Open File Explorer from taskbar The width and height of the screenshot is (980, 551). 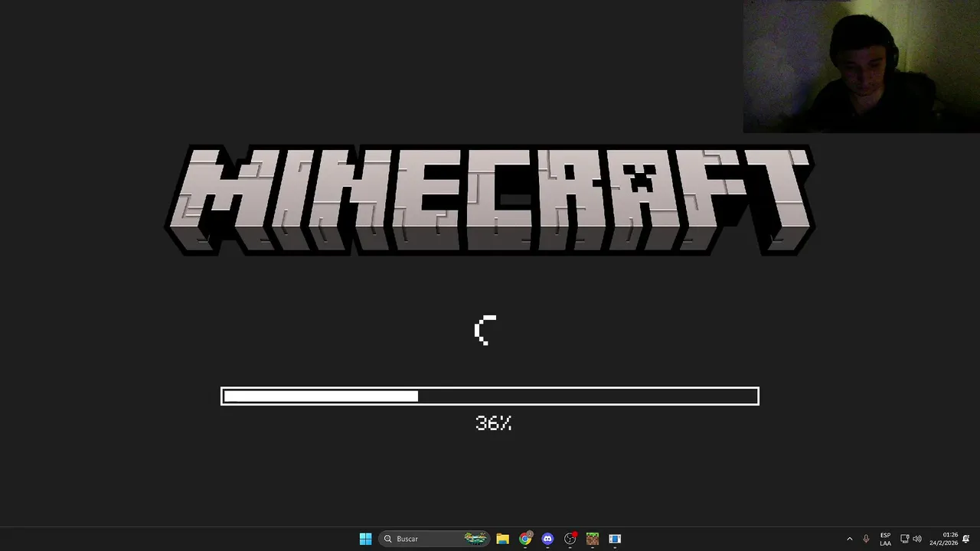pyautogui.click(x=502, y=539)
